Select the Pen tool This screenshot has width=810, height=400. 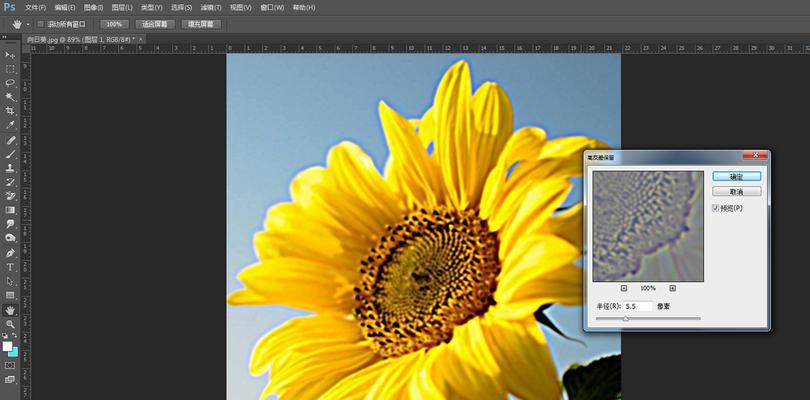point(10,253)
